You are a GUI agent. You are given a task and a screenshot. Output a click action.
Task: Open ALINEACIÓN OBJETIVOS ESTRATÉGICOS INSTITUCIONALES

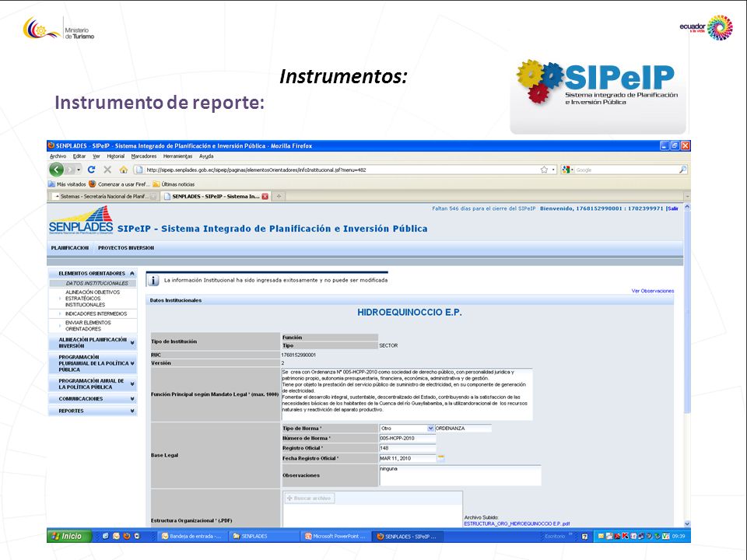[93, 298]
